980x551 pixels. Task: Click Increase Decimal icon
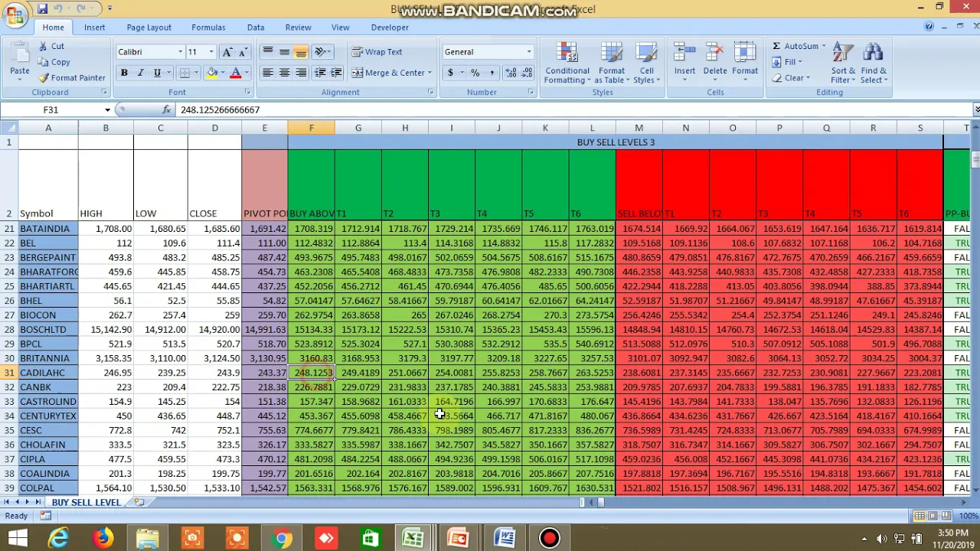pos(511,73)
